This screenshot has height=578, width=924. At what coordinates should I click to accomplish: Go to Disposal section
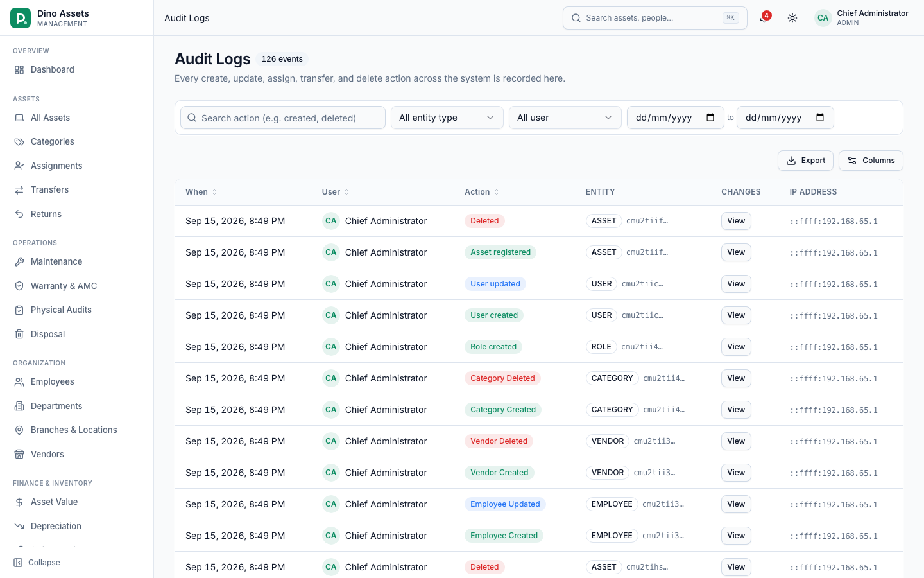click(77, 334)
